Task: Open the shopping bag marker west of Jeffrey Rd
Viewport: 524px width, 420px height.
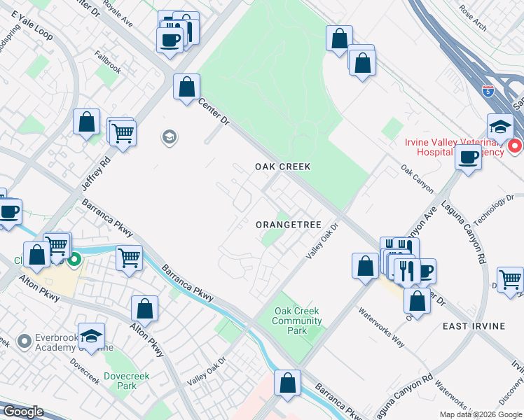Action: [87, 123]
